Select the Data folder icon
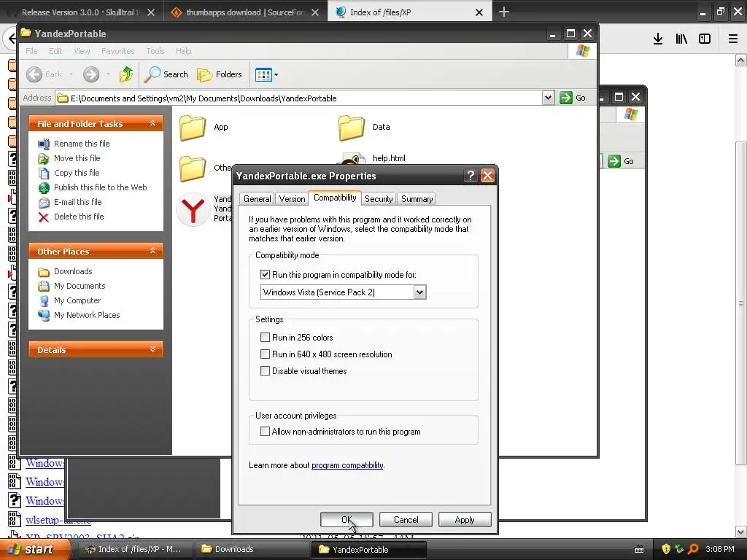Viewport: 747px width, 560px height. coord(352,128)
